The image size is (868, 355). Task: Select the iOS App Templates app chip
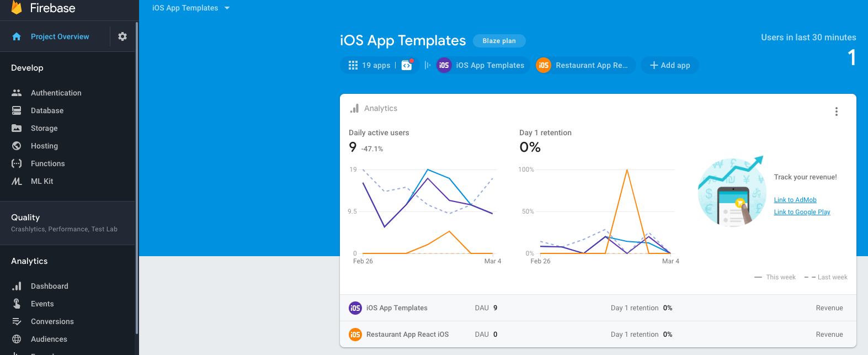coord(482,65)
